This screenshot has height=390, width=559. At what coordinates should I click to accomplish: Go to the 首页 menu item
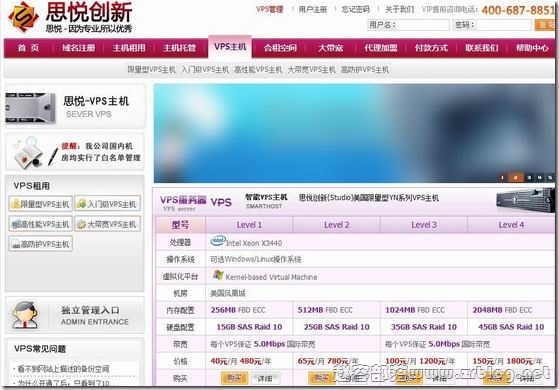click(29, 48)
